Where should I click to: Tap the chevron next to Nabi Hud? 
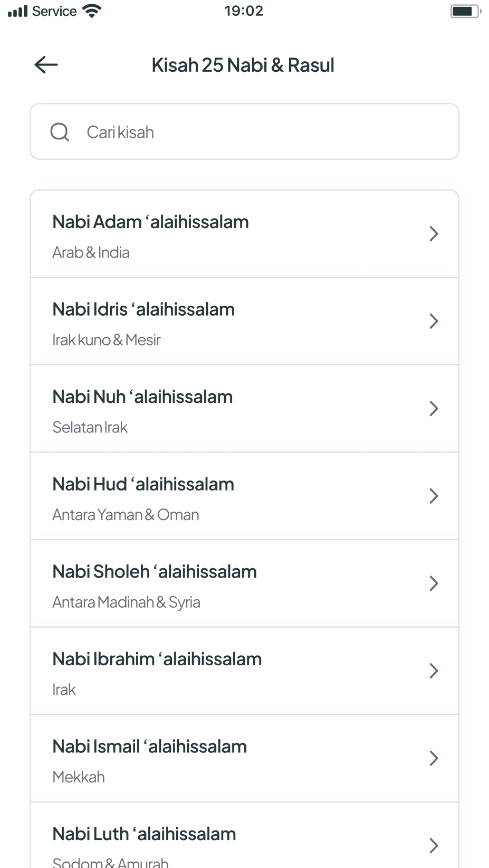[x=434, y=496]
